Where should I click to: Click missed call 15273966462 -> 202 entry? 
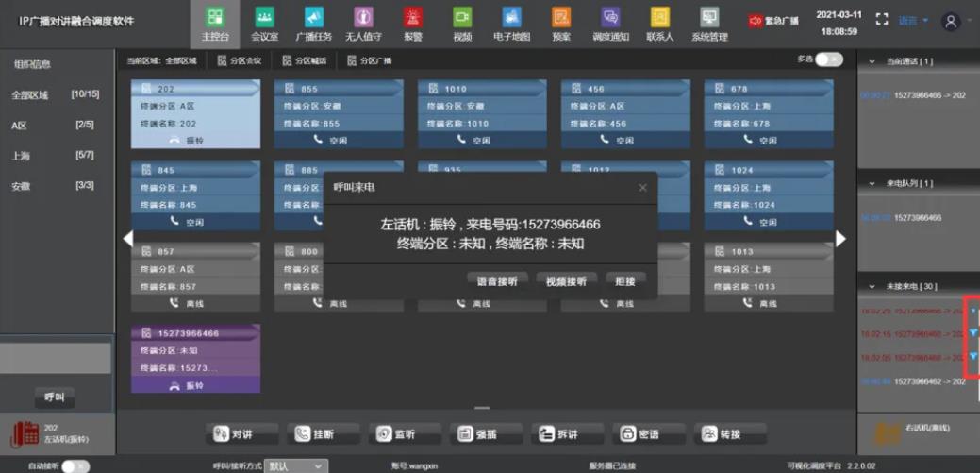913,381
